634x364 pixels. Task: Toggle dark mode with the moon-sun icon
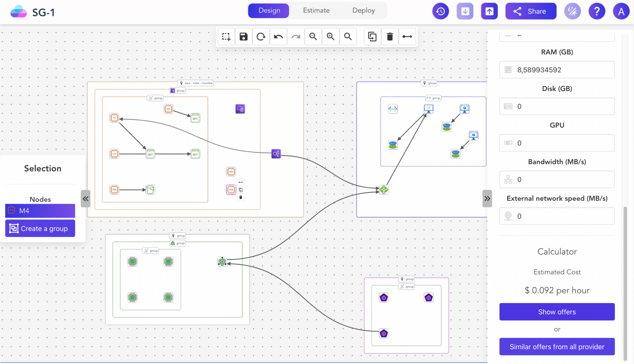[572, 11]
